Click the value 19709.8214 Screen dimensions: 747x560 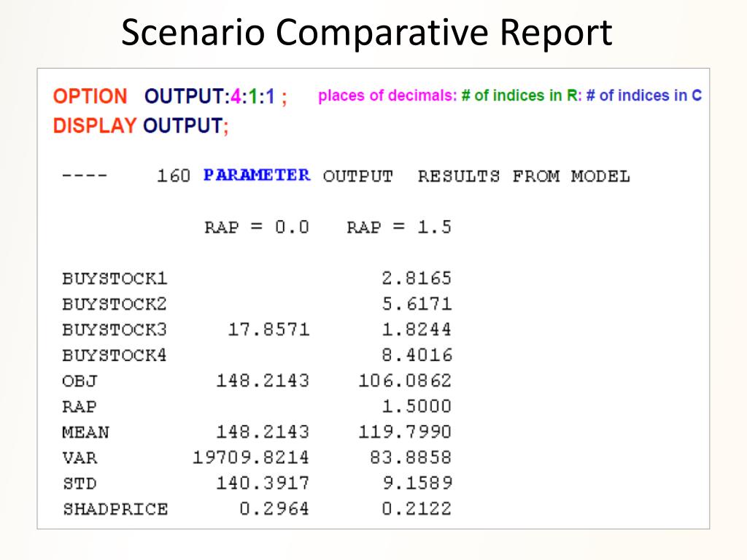pyautogui.click(x=251, y=458)
